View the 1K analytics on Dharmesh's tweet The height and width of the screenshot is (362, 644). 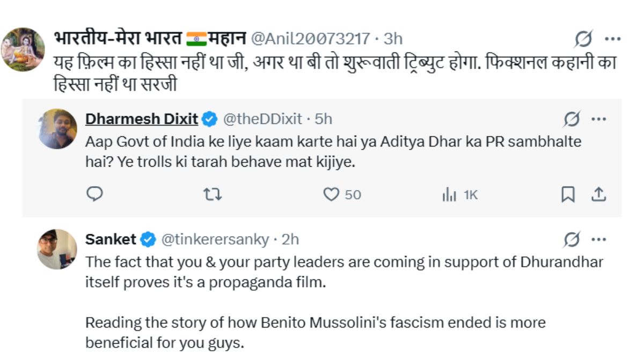point(459,195)
